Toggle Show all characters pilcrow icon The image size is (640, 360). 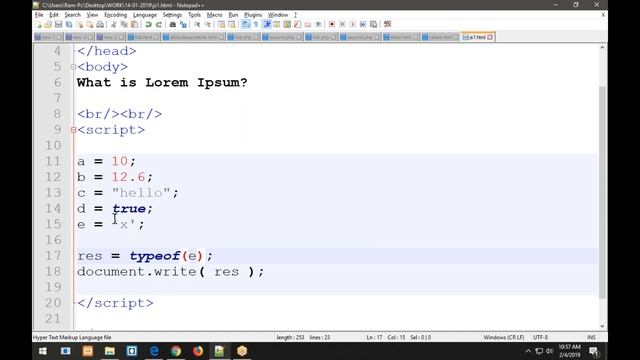[x=256, y=24]
